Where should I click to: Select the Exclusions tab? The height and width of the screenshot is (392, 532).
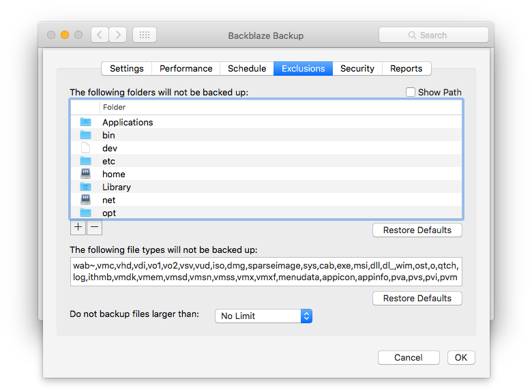pos(304,68)
